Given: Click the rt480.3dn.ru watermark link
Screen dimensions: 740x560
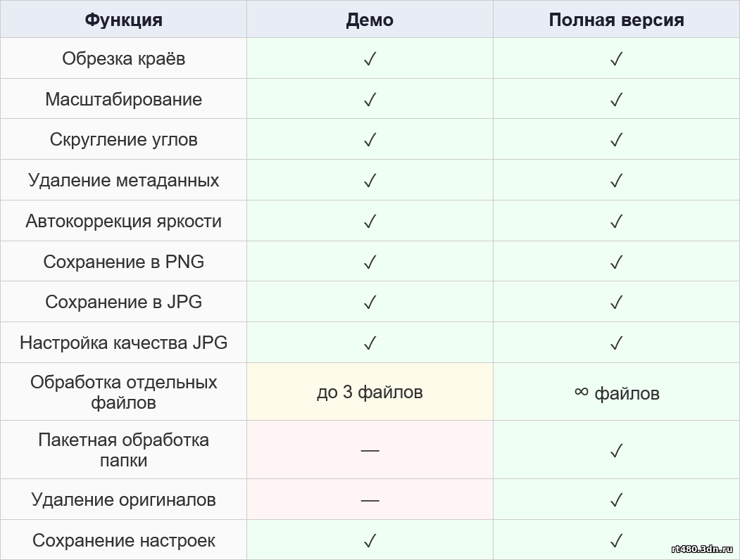Looking at the screenshot, I should (x=702, y=549).
